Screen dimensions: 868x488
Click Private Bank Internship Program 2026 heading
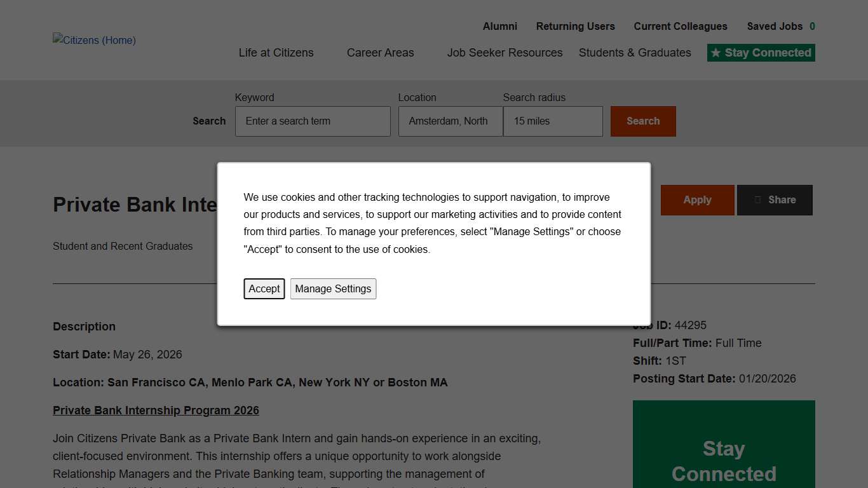point(156,410)
